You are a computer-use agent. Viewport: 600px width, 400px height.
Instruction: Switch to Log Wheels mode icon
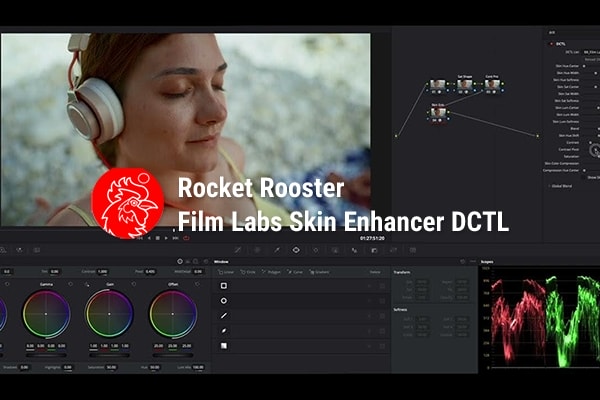196,261
